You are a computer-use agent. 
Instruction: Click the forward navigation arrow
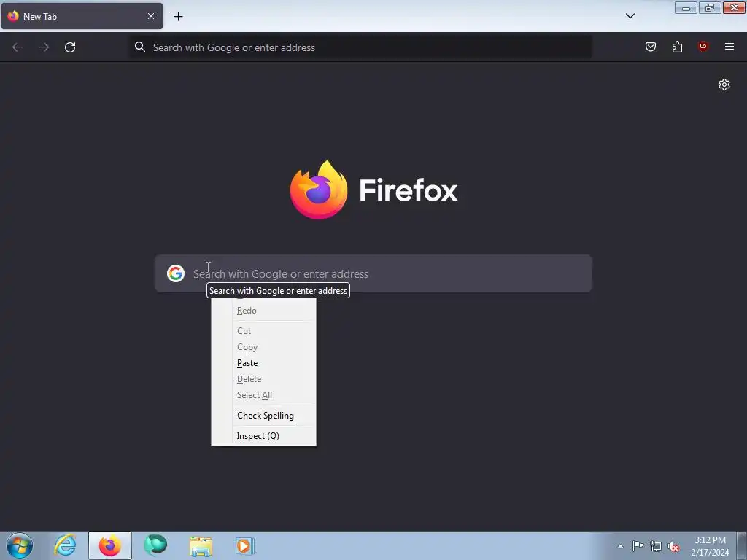click(x=44, y=47)
